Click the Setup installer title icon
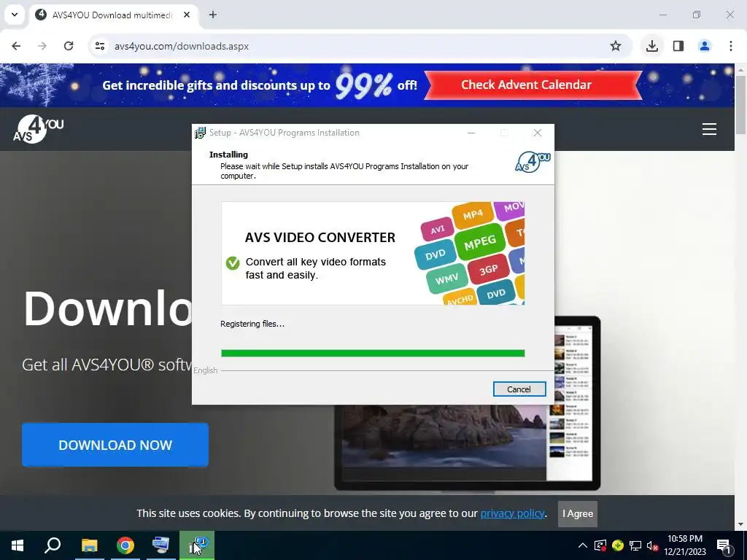This screenshot has width=747, height=560. pos(200,133)
